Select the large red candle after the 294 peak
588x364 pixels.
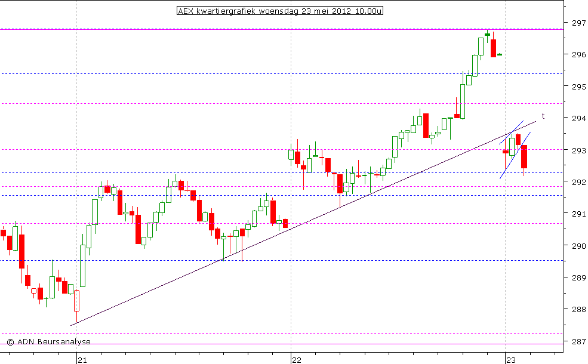[426, 125]
